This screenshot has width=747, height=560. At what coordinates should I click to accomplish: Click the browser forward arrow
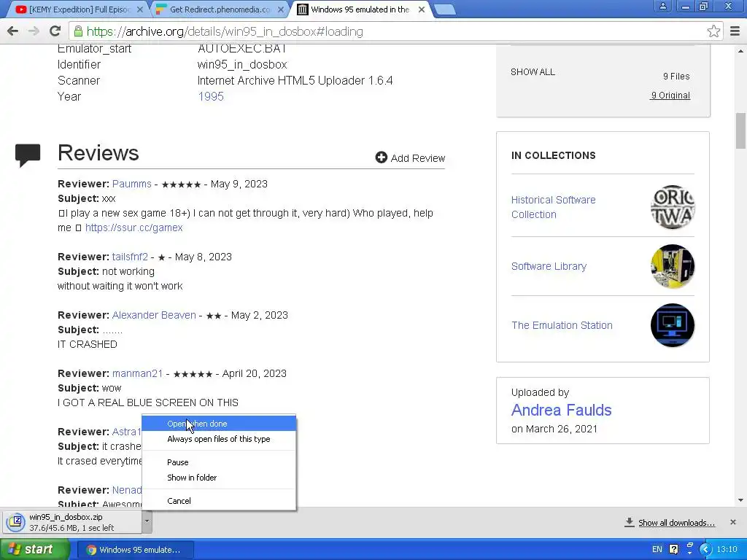coord(34,31)
